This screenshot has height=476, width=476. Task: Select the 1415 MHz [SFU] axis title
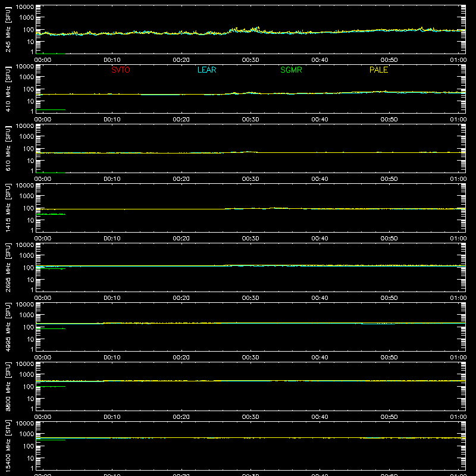tap(8, 208)
